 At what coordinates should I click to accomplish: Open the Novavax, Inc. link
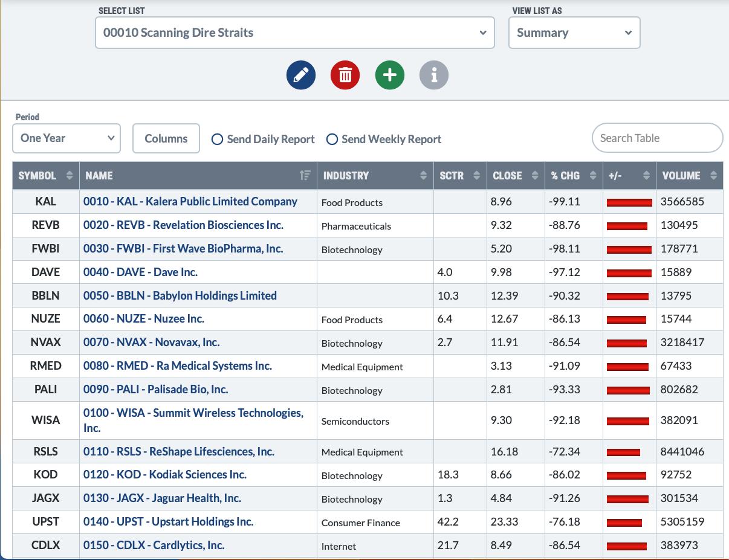point(151,342)
